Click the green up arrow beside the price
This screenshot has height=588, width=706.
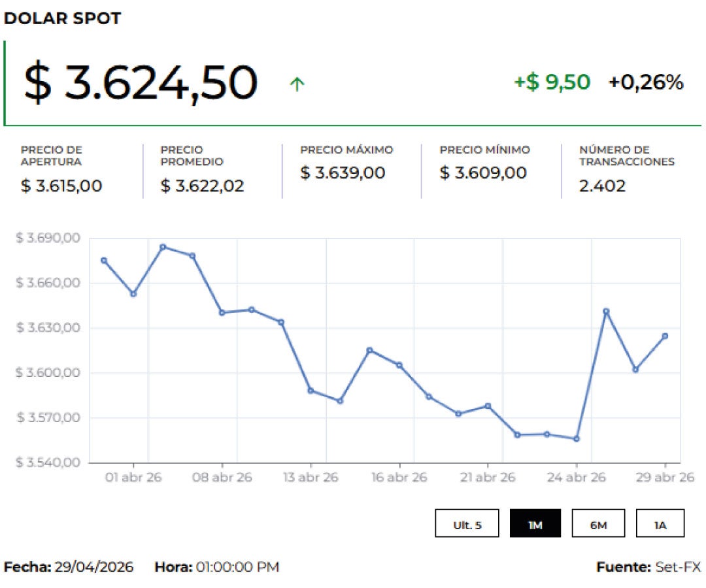coord(297,84)
